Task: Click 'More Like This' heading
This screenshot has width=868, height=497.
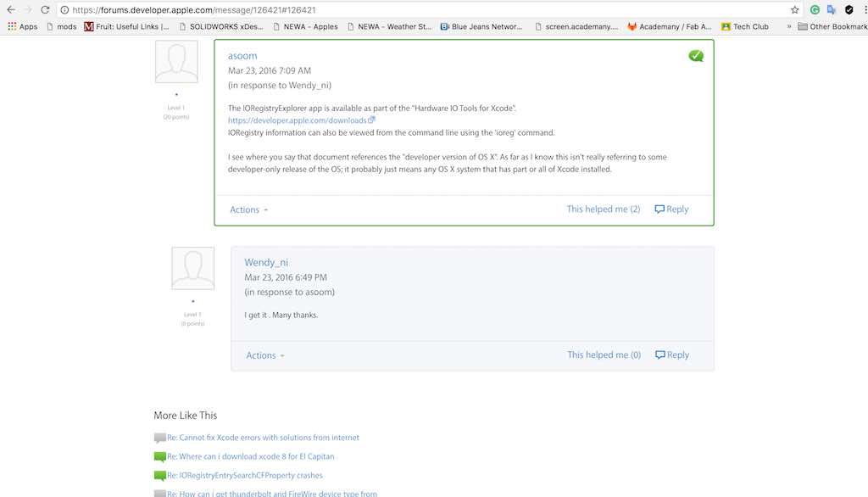Action: (x=186, y=416)
